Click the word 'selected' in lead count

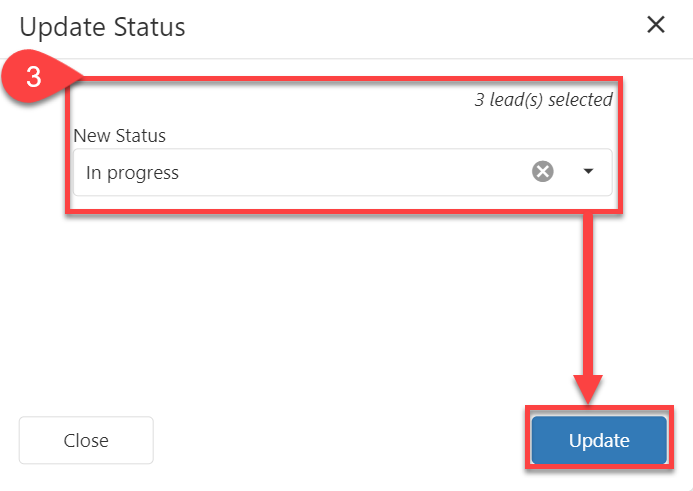tap(580, 100)
